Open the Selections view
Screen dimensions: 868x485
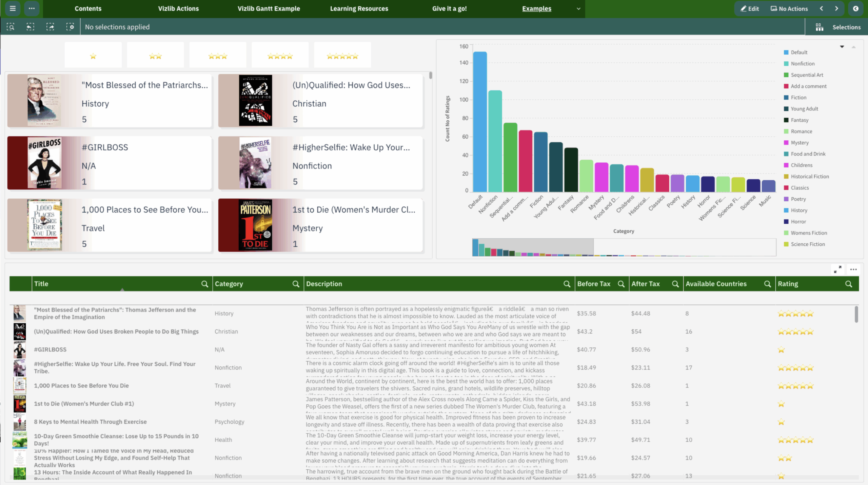click(x=847, y=27)
